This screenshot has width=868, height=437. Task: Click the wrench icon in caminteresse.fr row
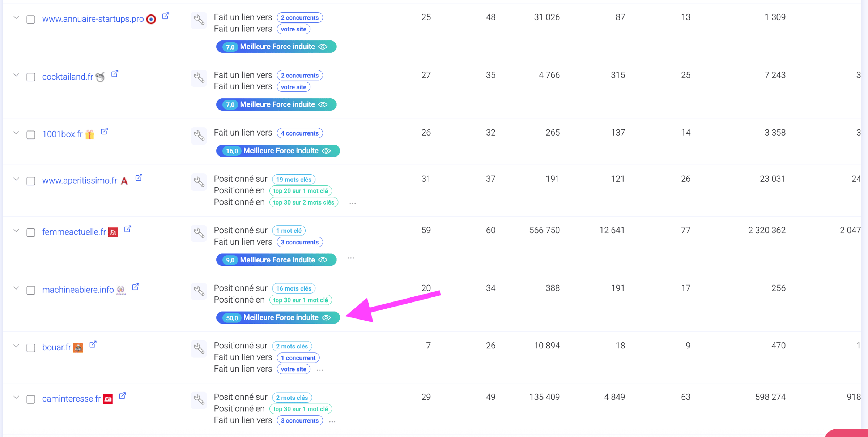click(x=199, y=399)
